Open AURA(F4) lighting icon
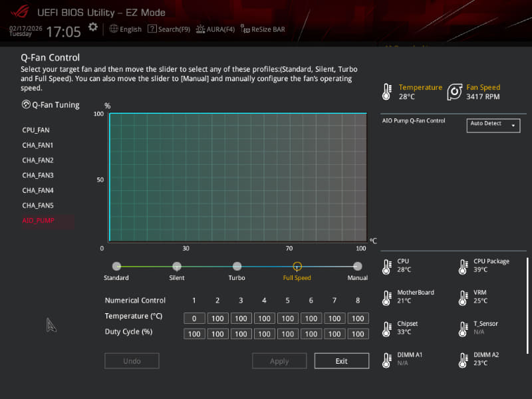532x399 pixels. (x=200, y=29)
